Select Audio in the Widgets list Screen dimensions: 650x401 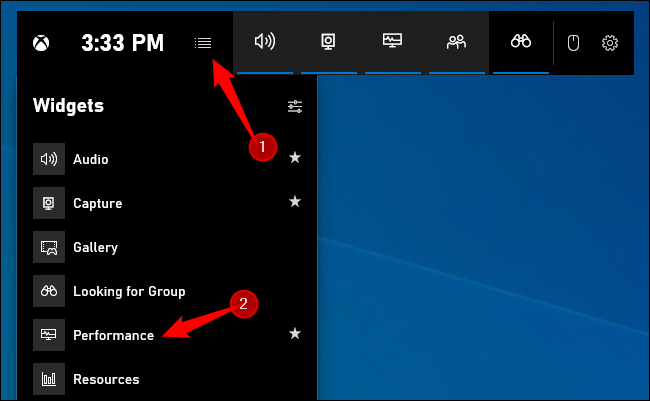coord(90,159)
